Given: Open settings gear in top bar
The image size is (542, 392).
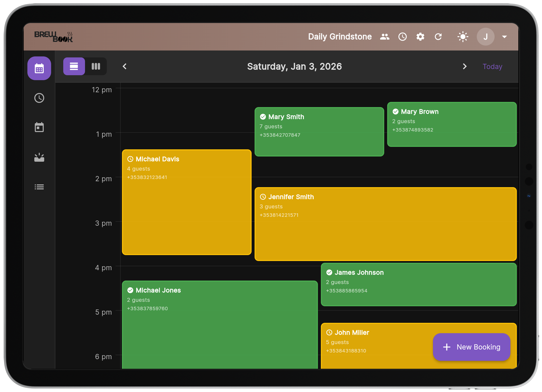Looking at the screenshot, I should click(420, 37).
